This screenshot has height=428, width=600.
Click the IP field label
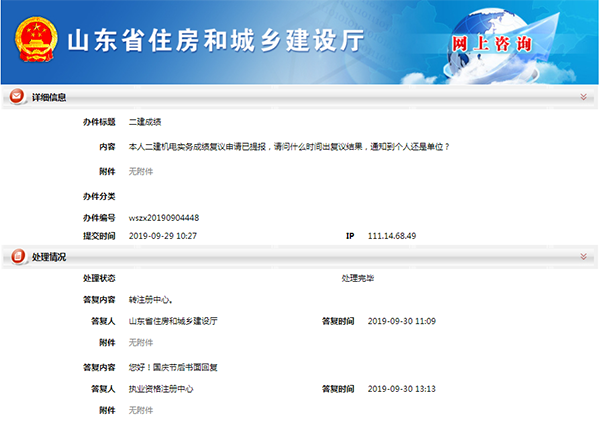350,236
